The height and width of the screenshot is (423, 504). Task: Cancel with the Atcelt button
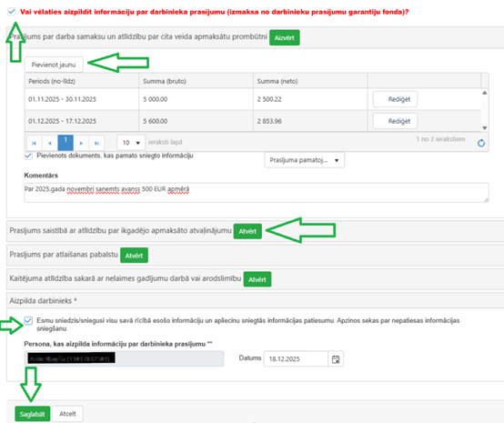tap(67, 414)
